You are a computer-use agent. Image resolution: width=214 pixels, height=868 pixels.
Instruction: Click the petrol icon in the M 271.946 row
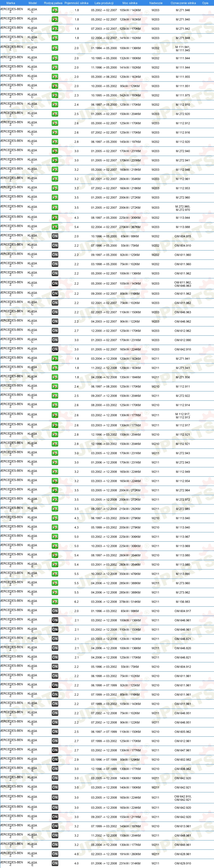pos(55,10)
